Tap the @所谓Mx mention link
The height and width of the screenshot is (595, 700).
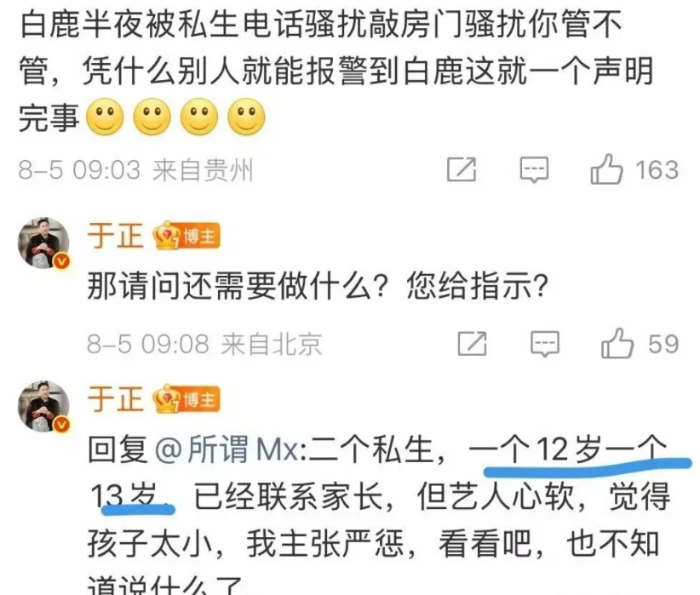coord(227,449)
